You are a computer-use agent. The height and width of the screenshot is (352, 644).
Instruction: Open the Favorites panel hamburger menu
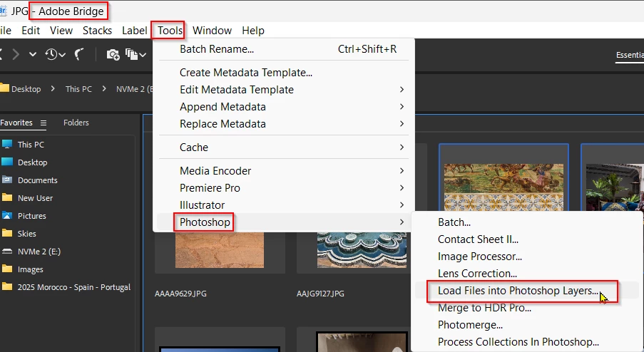coord(43,123)
